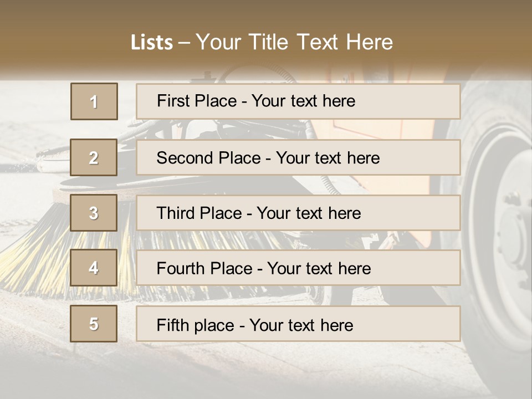Select the Fourth Place text box

click(x=298, y=268)
